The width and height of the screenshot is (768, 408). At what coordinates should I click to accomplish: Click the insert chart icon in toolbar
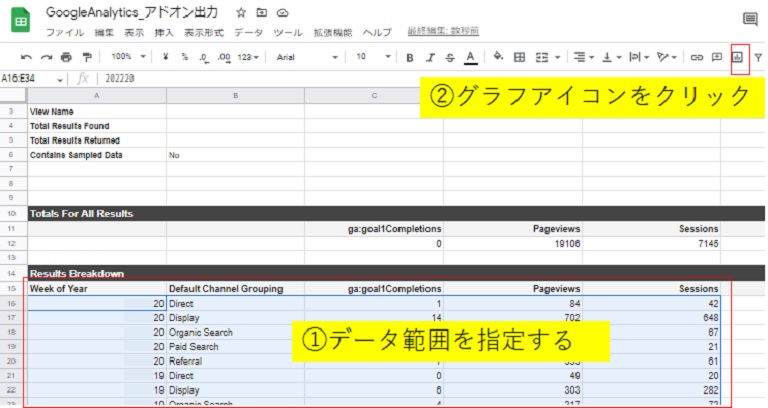[x=739, y=57]
